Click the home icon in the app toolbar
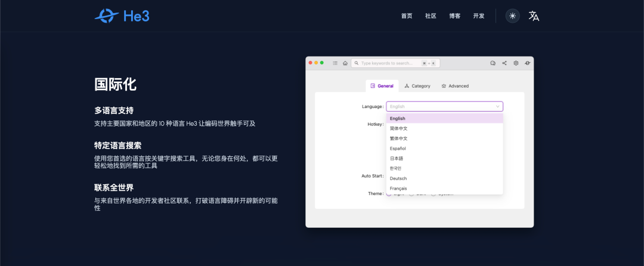 point(345,63)
